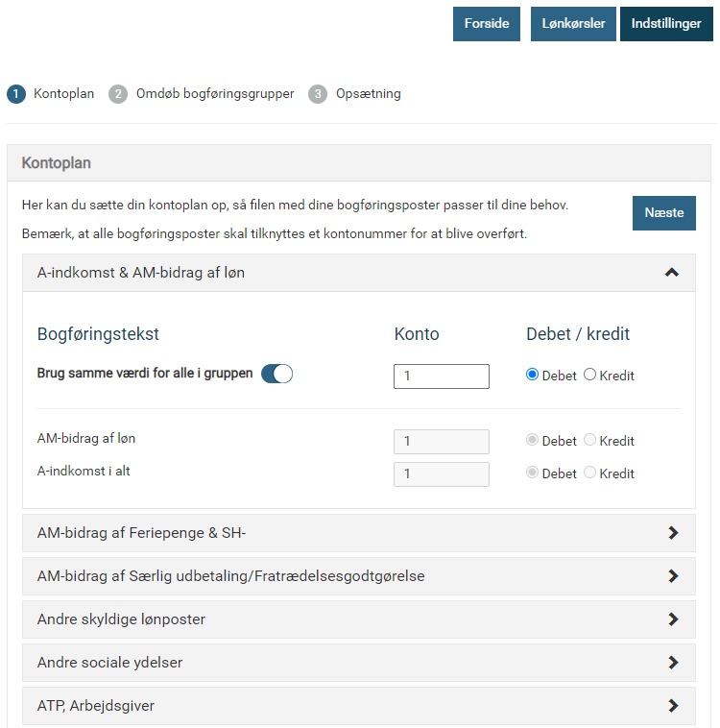
Task: Focus the group Konto input field
Action: click(x=442, y=376)
